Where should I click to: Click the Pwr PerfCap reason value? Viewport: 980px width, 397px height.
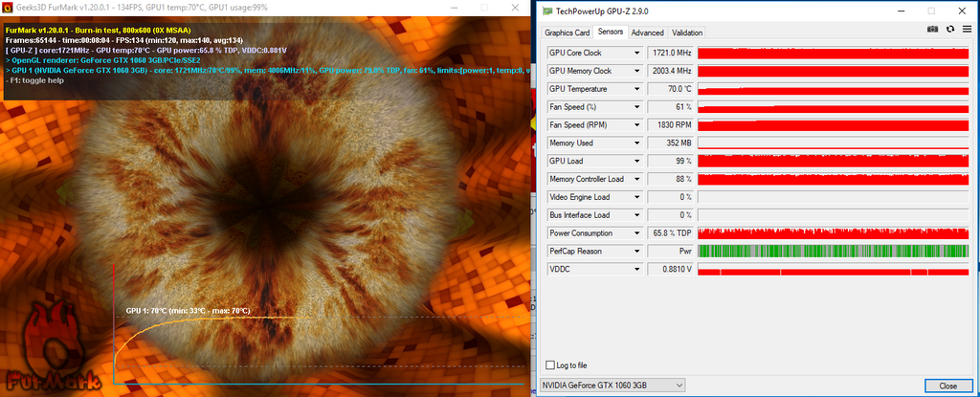click(x=671, y=252)
